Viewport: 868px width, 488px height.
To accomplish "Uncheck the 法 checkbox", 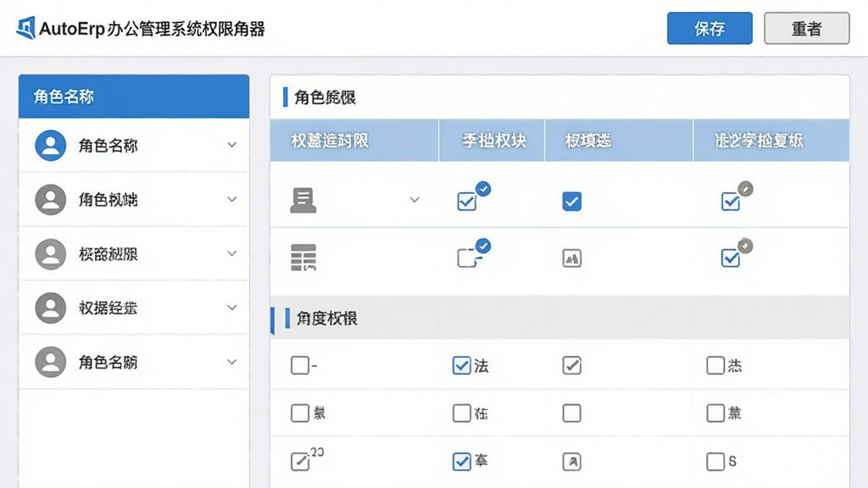I will [x=462, y=365].
